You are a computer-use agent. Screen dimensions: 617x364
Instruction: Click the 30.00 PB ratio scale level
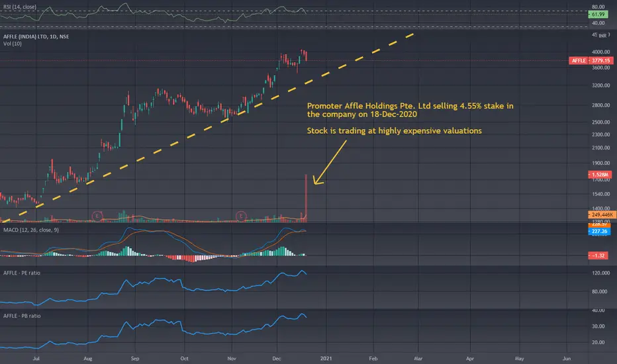coord(598,326)
